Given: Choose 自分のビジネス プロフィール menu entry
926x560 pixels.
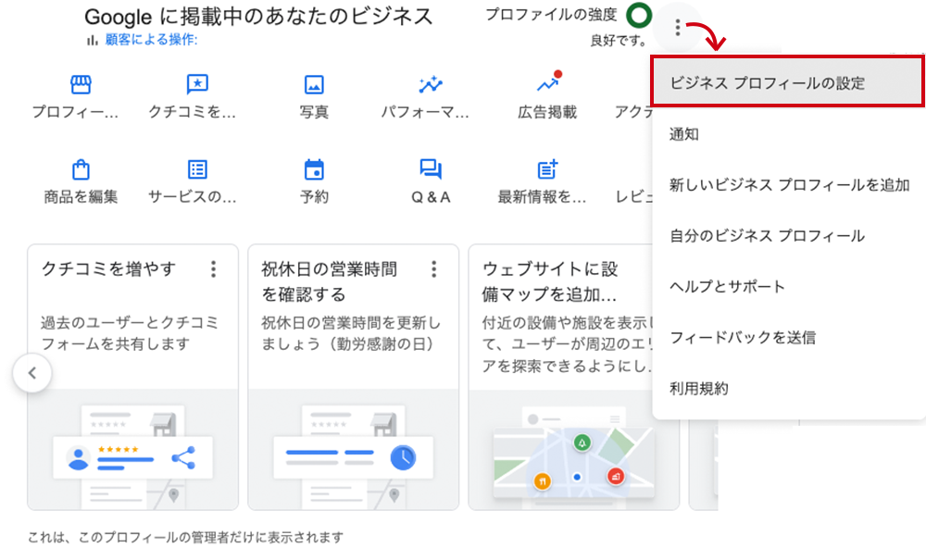Looking at the screenshot, I should pos(788,235).
